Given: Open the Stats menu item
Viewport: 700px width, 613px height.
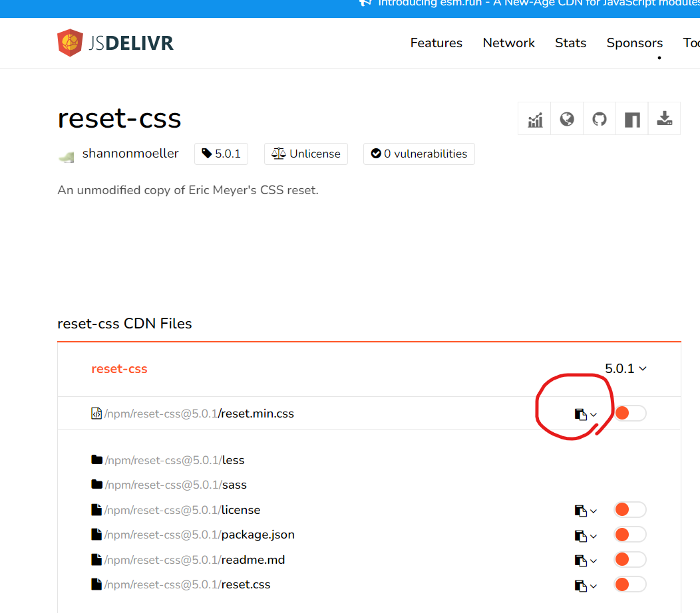Looking at the screenshot, I should tap(570, 43).
